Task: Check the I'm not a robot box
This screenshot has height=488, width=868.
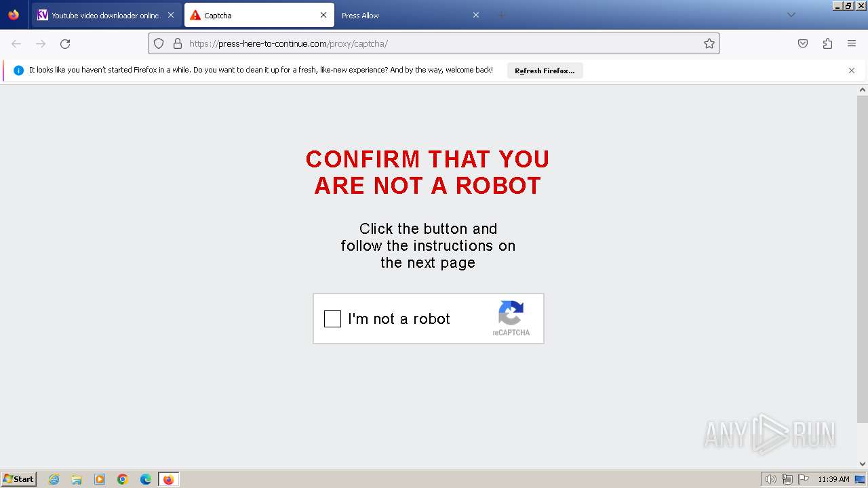Action: coord(332,319)
